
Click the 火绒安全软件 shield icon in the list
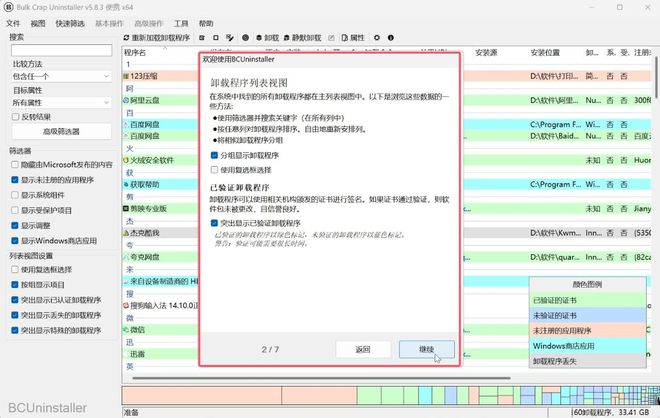coord(126,160)
